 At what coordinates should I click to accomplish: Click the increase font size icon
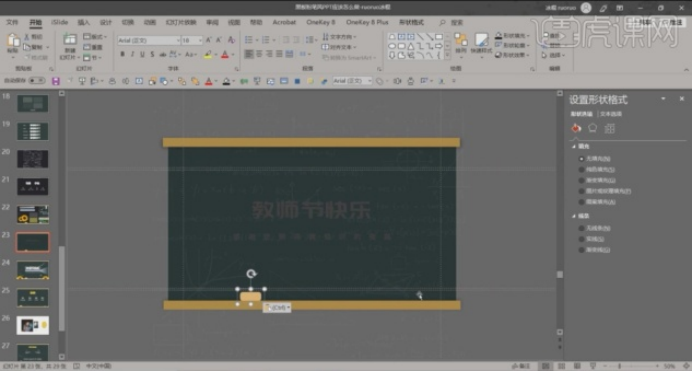209,40
